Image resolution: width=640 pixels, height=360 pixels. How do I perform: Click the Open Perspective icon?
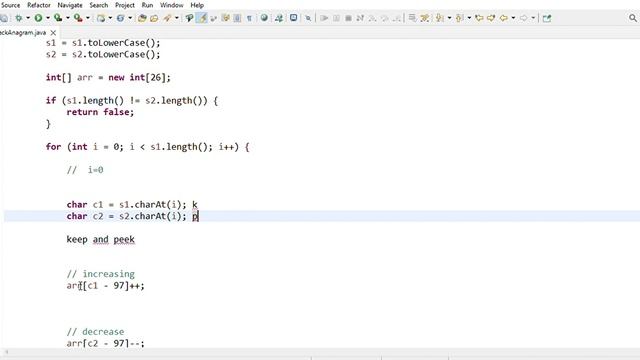(x=547, y=18)
